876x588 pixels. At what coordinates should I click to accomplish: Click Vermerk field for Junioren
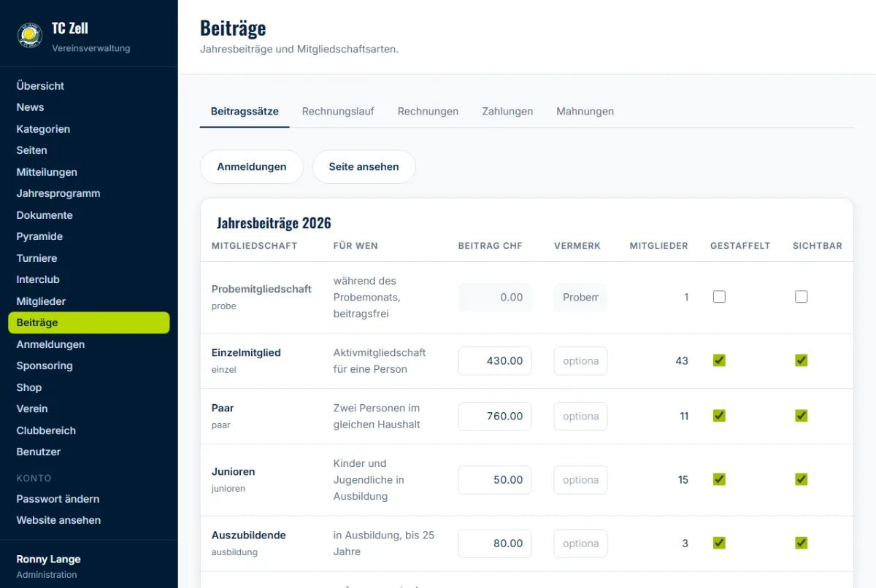click(580, 480)
